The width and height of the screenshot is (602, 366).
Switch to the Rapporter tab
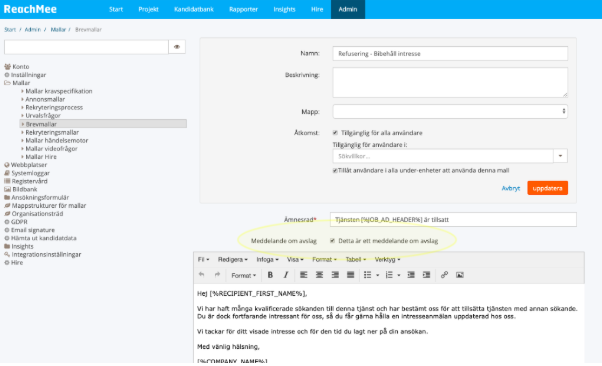pyautogui.click(x=243, y=9)
